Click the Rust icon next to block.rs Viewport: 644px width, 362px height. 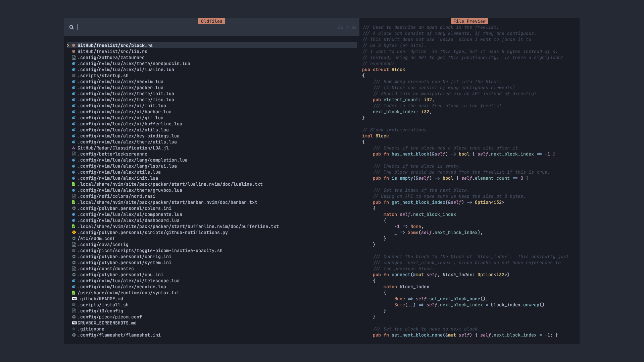coord(73,45)
